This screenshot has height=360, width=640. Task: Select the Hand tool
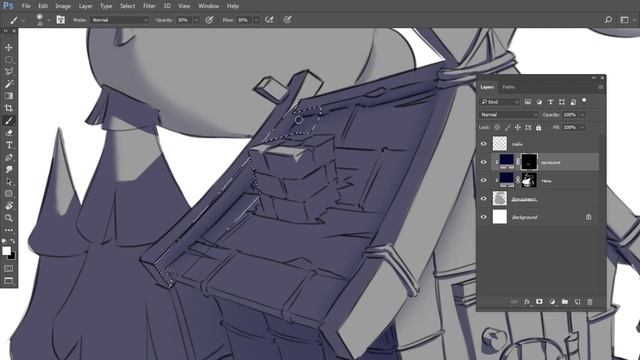click(9, 206)
